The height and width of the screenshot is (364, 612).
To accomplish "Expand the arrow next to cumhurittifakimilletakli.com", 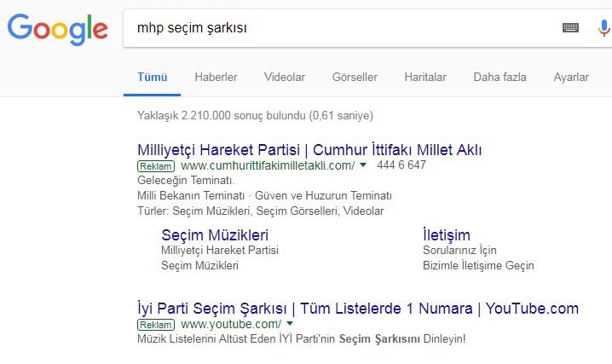I will click(x=363, y=165).
